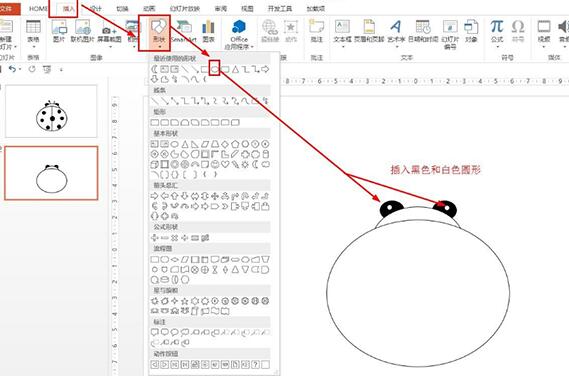The image size is (569, 376).
Task: Open the Developer tools (开发工具) tab
Action: pyautogui.click(x=279, y=8)
